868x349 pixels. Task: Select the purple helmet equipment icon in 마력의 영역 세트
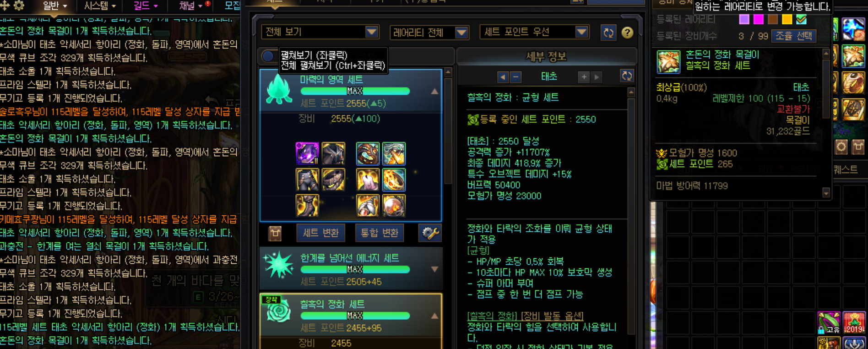(307, 153)
